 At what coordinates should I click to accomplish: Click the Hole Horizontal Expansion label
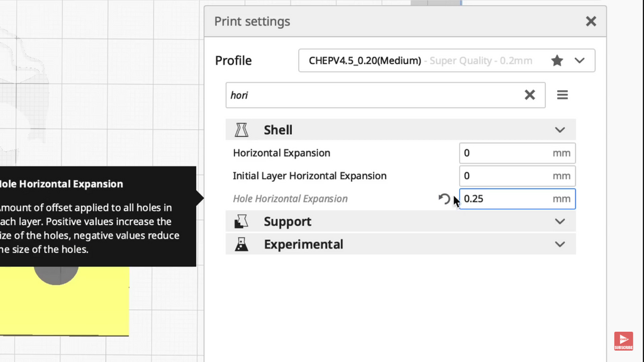point(290,199)
